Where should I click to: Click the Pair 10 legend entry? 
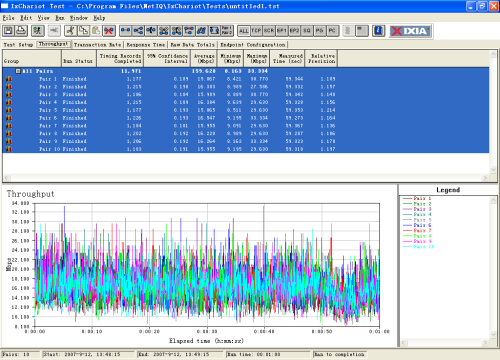(419, 247)
